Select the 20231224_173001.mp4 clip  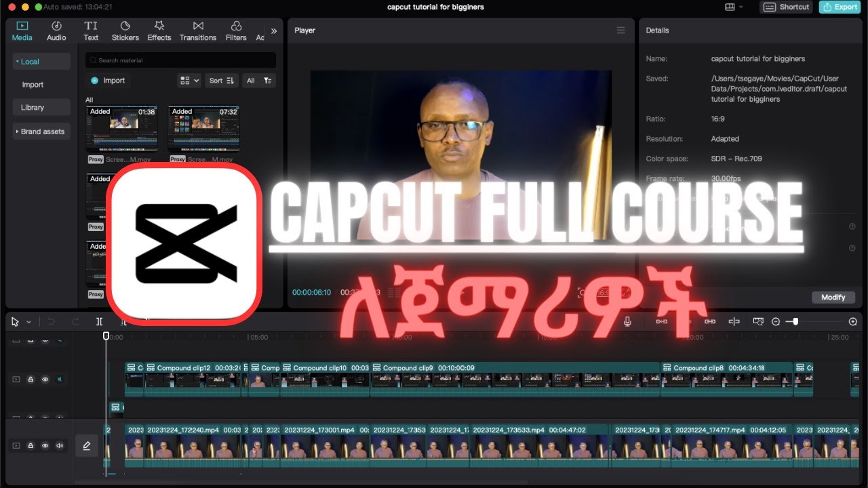tap(325, 445)
